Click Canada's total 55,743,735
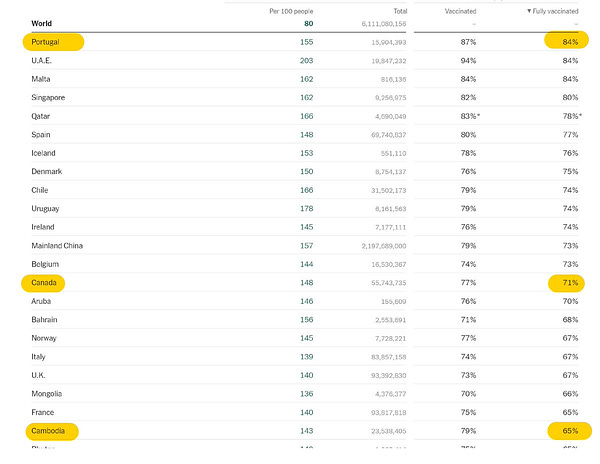 coord(388,283)
